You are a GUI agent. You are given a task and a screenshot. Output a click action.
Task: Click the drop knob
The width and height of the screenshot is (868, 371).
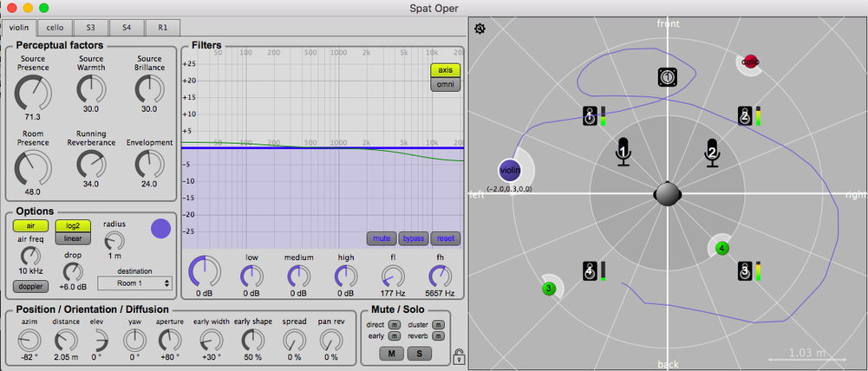click(x=73, y=272)
